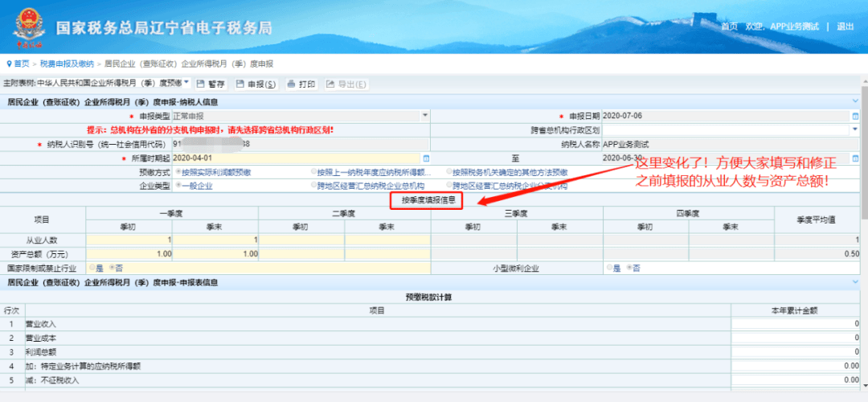Click the 打印 print toolbar button
The width and height of the screenshot is (868, 402).
pos(301,84)
